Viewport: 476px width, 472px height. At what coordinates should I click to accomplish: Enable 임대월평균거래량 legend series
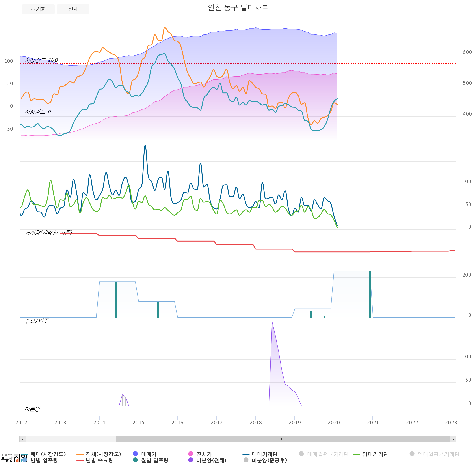pyautogui.click(x=434, y=454)
